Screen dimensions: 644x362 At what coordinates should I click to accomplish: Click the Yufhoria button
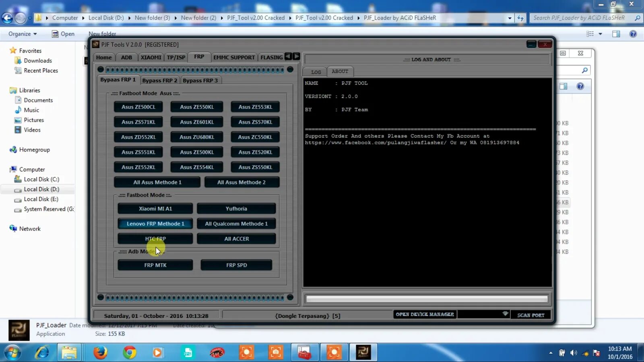coord(236,209)
